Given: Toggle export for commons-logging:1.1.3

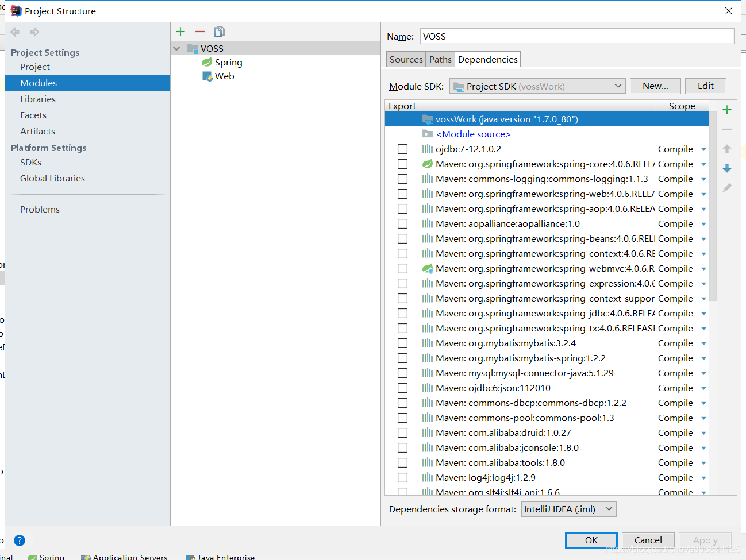Looking at the screenshot, I should tap(402, 179).
